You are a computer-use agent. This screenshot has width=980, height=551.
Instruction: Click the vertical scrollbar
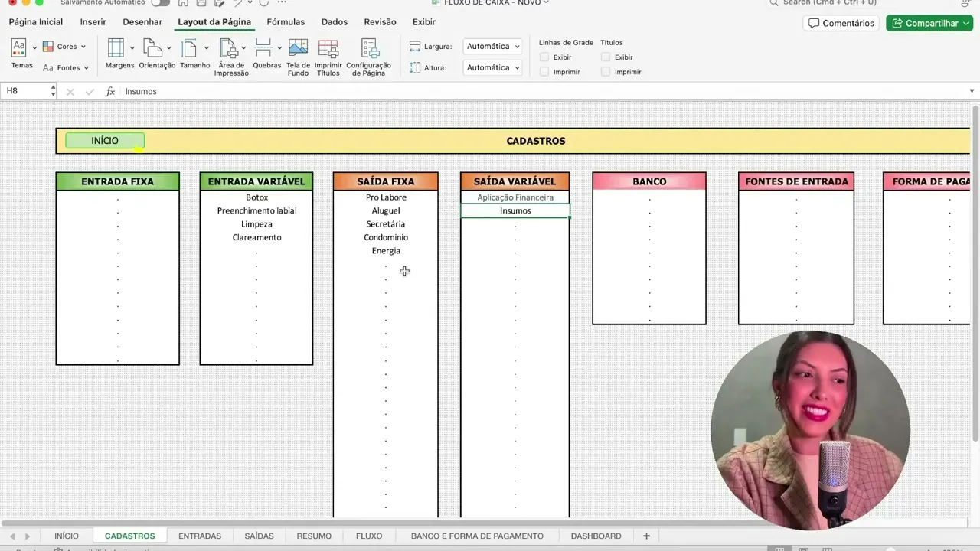point(975,273)
